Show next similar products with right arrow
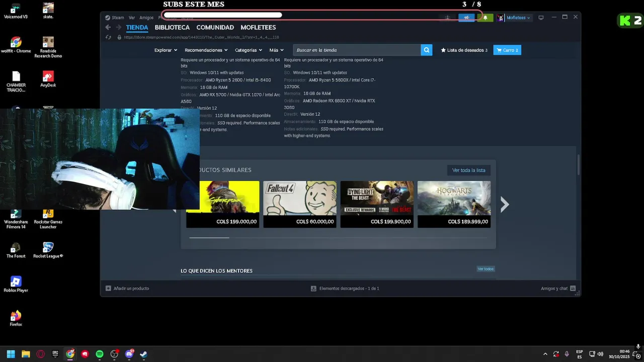 505,204
